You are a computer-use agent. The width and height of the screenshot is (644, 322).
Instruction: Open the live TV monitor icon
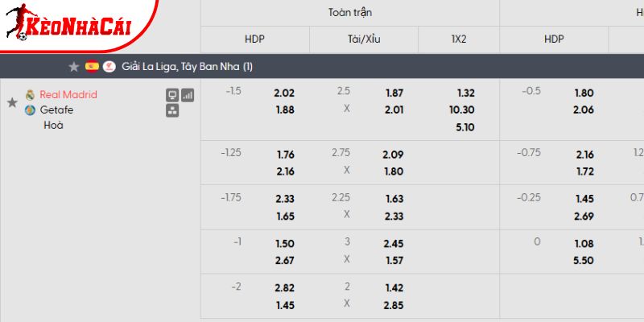[x=171, y=94]
